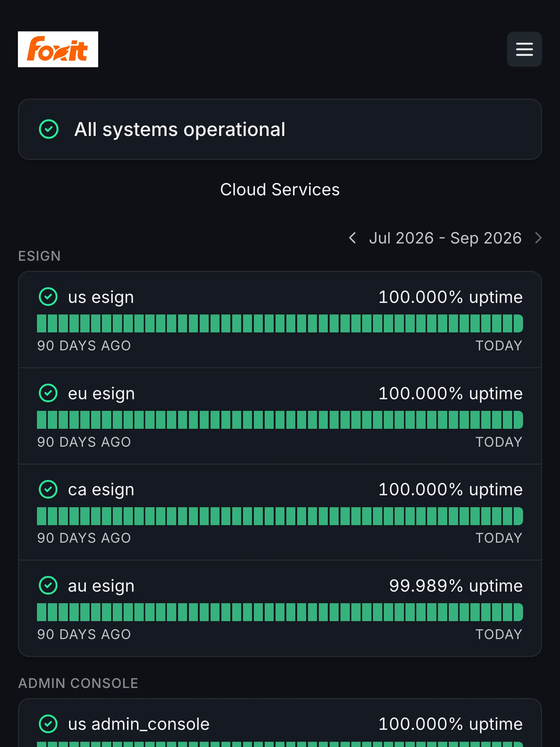This screenshot has height=747, width=560.
Task: Click 90 DAYS AGO under us esign
Action: pyautogui.click(x=84, y=346)
